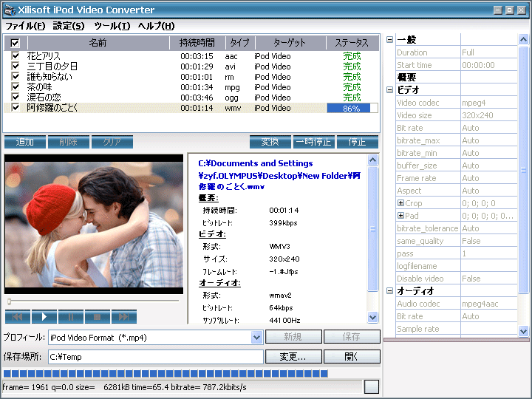Sort by ステータス column header

click(x=352, y=43)
